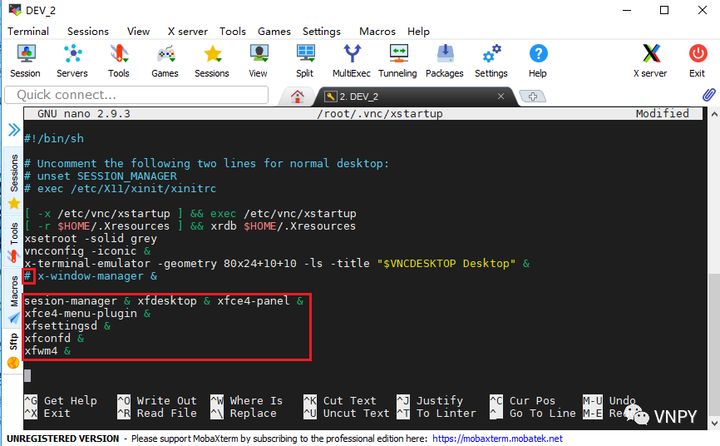This screenshot has width=720, height=446.
Task: Click the Split toolbar icon
Action: (305, 61)
